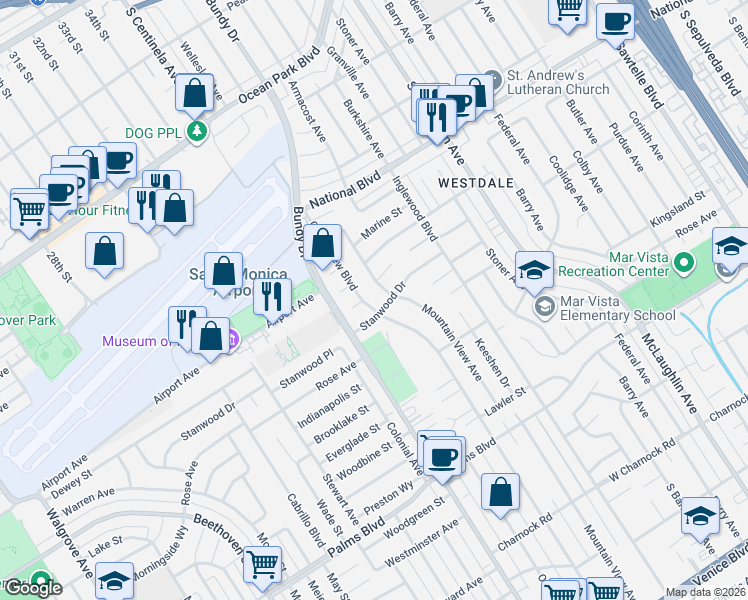The image size is (748, 600).
Task: Click the Mar Vista Elementary School label
Action: pyautogui.click(x=618, y=308)
